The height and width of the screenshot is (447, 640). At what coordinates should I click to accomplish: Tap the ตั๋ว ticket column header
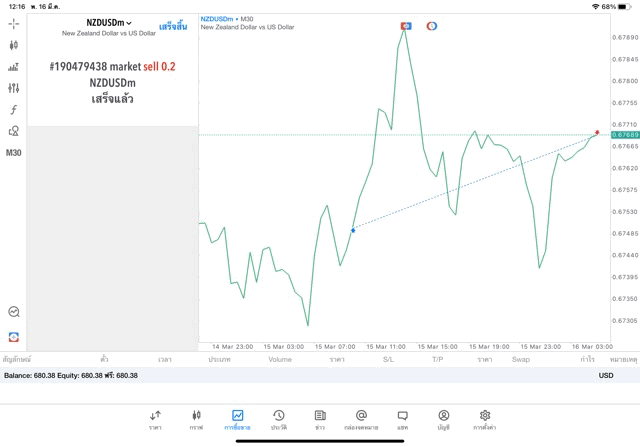coord(104,360)
